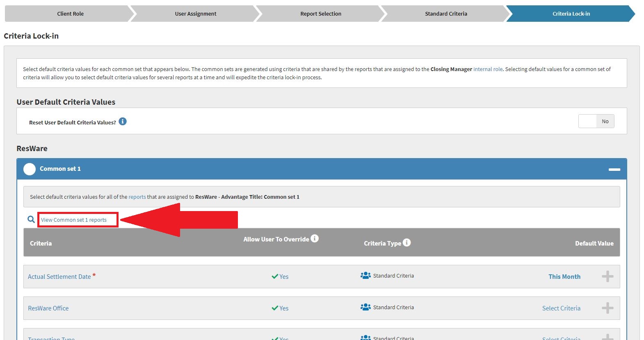Image resolution: width=644 pixels, height=340 pixels.
Task: Open Select Criteria for ResWare Office
Action: point(561,308)
